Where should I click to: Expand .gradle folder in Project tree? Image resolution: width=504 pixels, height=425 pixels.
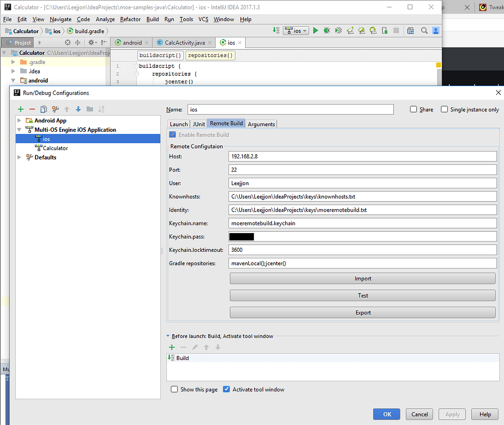pyautogui.click(x=13, y=62)
